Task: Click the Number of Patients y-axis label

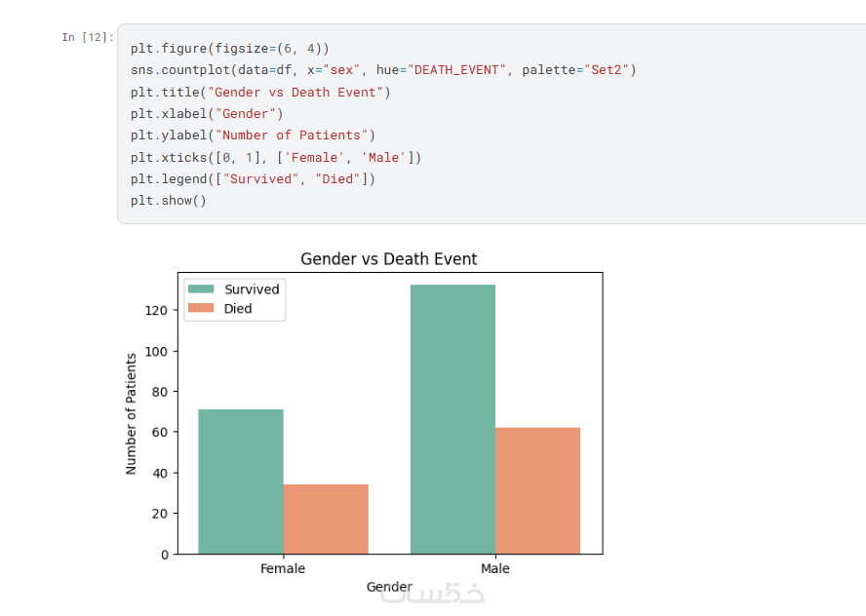Action: point(132,413)
